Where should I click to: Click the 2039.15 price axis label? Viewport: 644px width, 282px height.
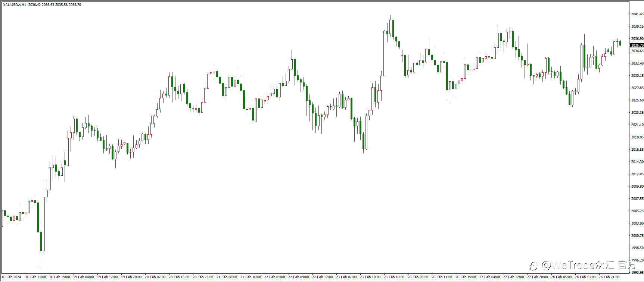click(637, 26)
